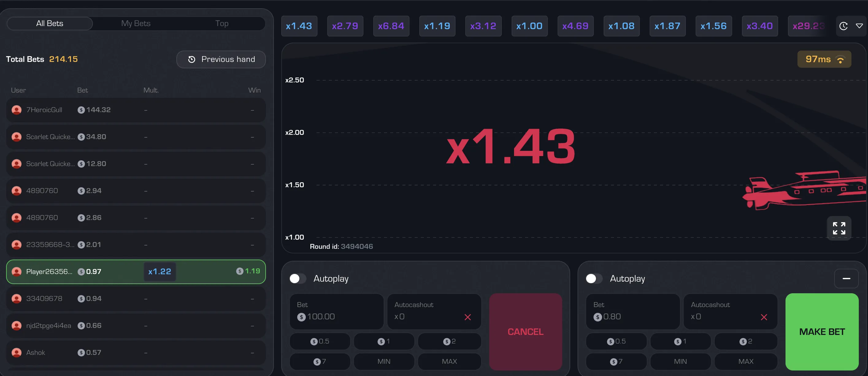Enable Autoplay on the left bet panel
The image size is (868, 376).
point(298,279)
